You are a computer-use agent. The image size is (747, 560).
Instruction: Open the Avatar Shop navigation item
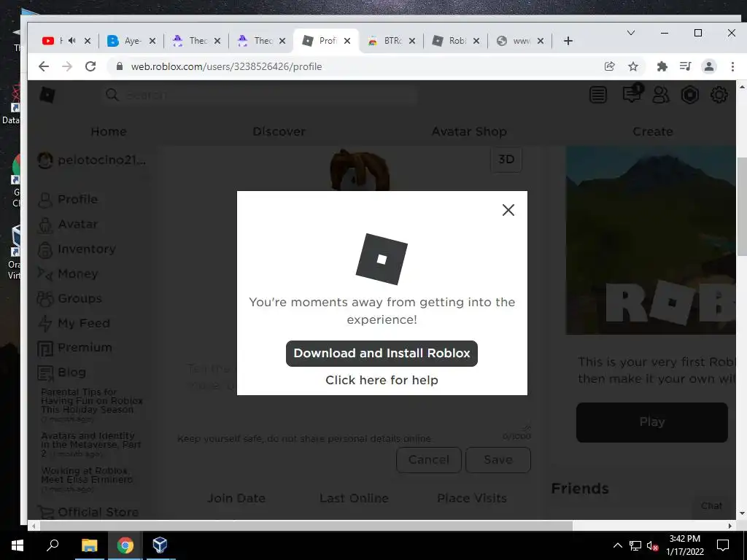(469, 131)
